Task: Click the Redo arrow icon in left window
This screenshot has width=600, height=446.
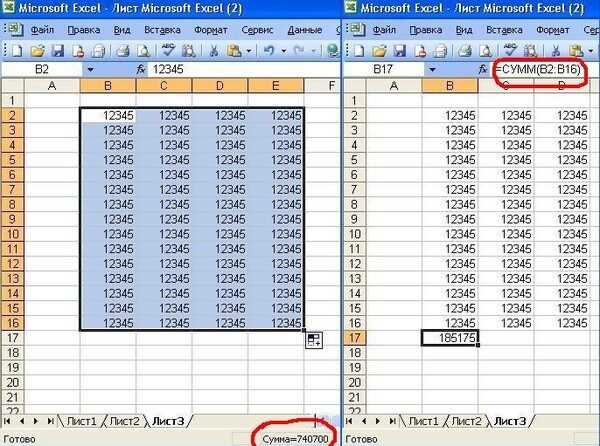Action: coord(299,51)
